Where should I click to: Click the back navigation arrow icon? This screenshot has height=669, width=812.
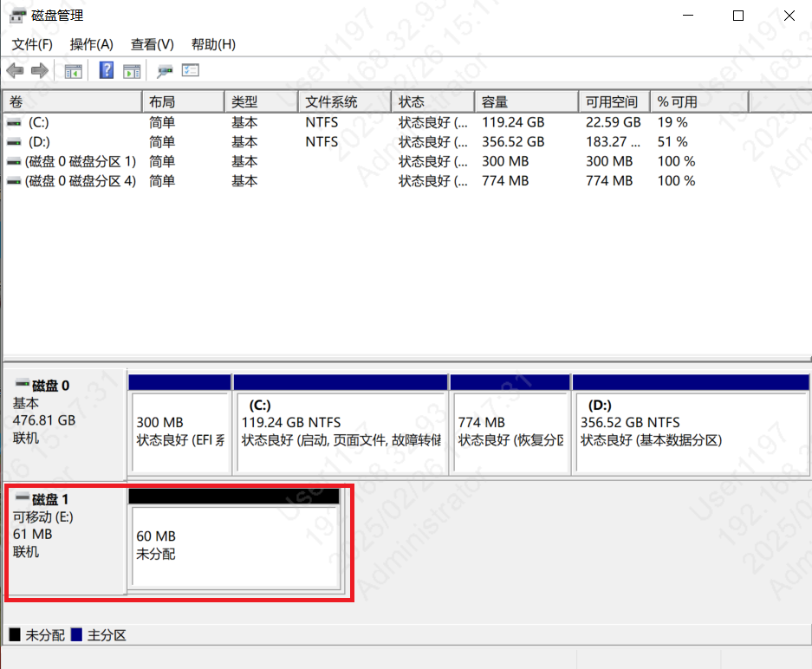[x=15, y=70]
